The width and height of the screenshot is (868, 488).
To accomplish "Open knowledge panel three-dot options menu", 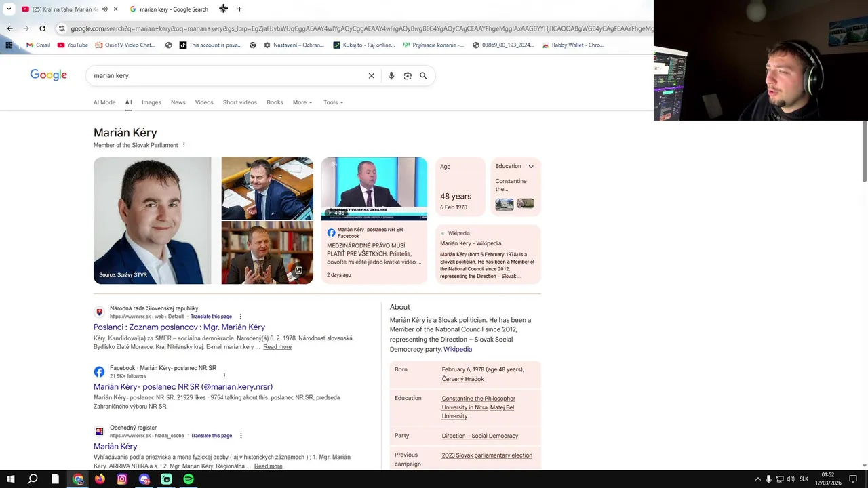I will [x=184, y=145].
